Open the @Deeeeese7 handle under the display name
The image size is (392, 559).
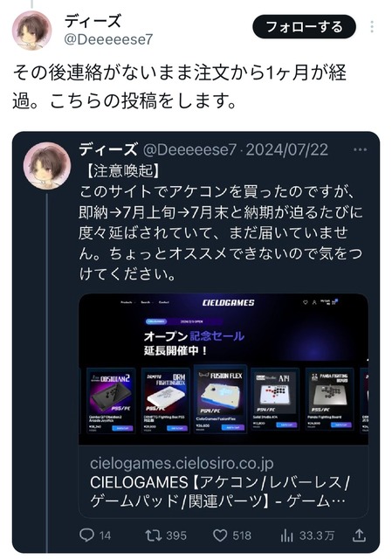pyautogui.click(x=108, y=39)
